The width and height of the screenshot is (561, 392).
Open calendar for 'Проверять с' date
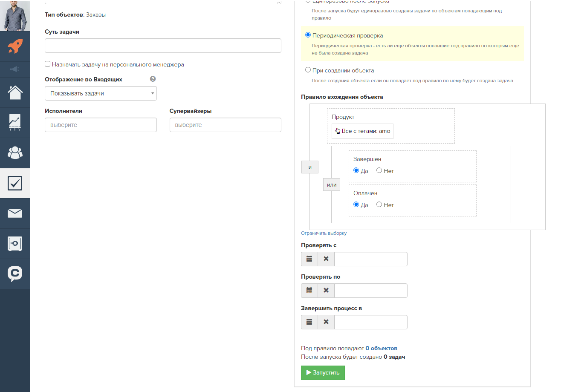pos(309,259)
